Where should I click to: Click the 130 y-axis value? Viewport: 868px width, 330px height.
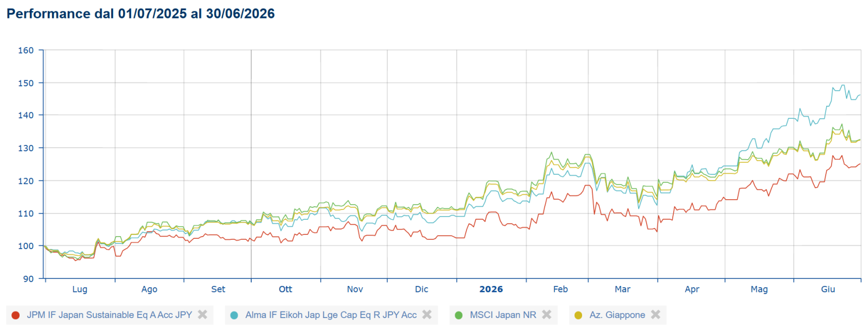pos(25,148)
